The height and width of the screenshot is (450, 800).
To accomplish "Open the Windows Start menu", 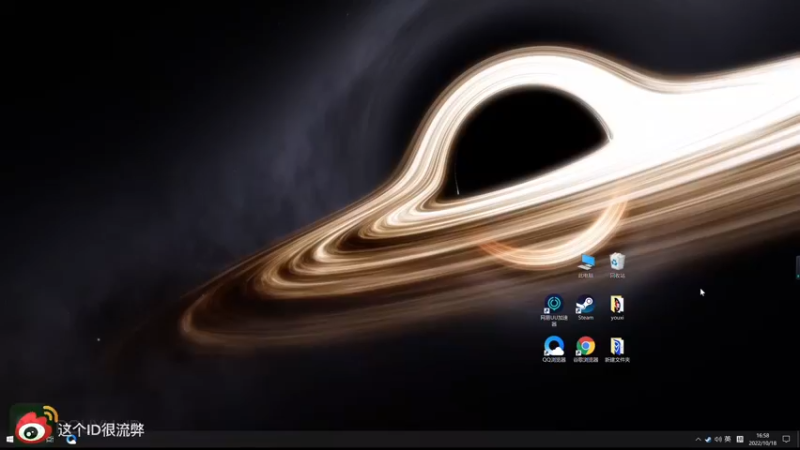I will (x=9, y=440).
